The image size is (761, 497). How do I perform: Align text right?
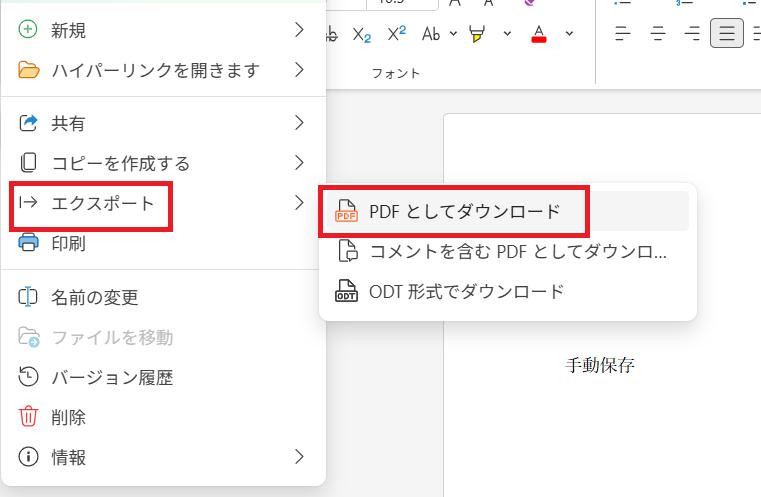click(692, 33)
